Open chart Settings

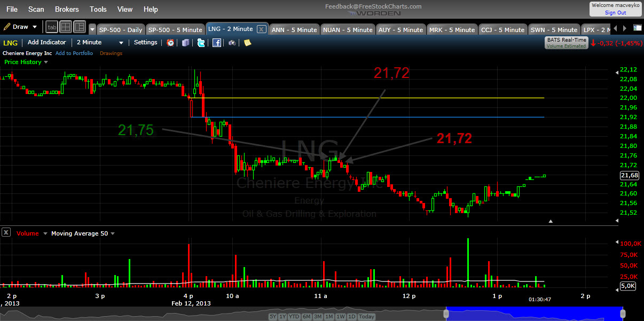146,43
